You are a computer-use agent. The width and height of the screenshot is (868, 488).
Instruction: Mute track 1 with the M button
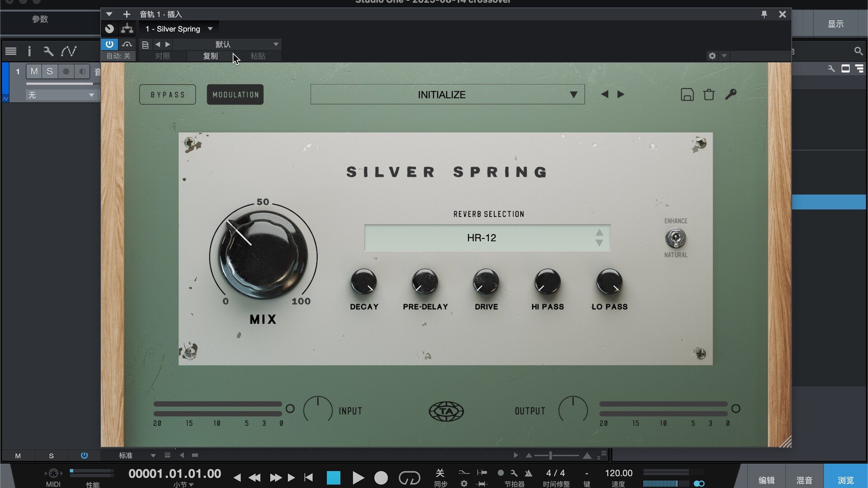(34, 71)
